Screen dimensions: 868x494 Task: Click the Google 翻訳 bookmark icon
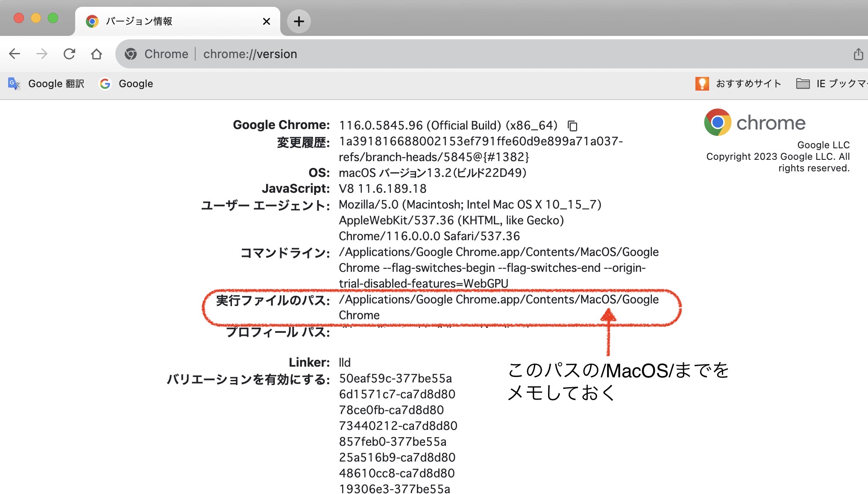pyautogui.click(x=14, y=84)
